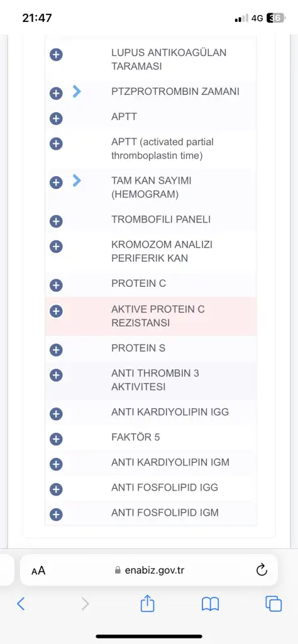Tap the lock icon beside enabiz.gov.tr
The width and height of the screenshot is (298, 644).
pos(118,570)
